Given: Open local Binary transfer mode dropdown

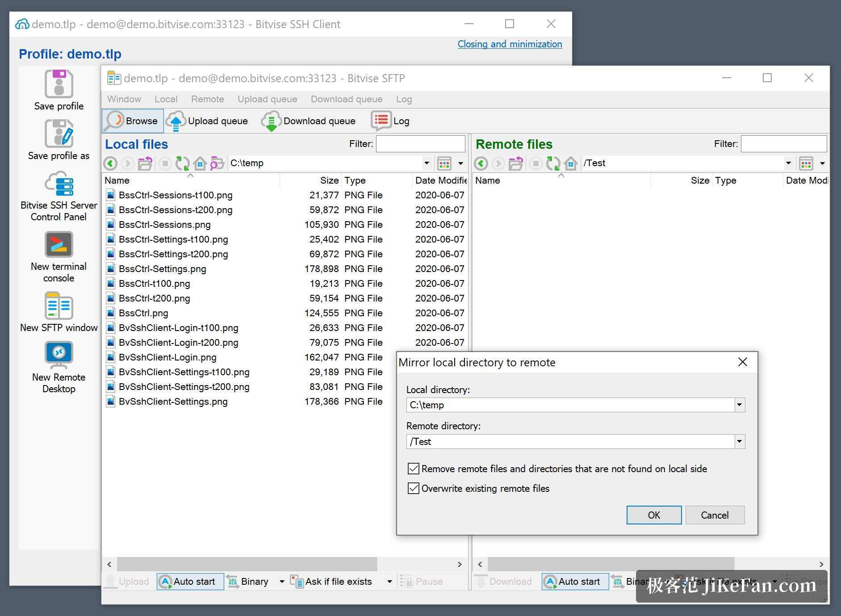Looking at the screenshot, I should click(282, 582).
